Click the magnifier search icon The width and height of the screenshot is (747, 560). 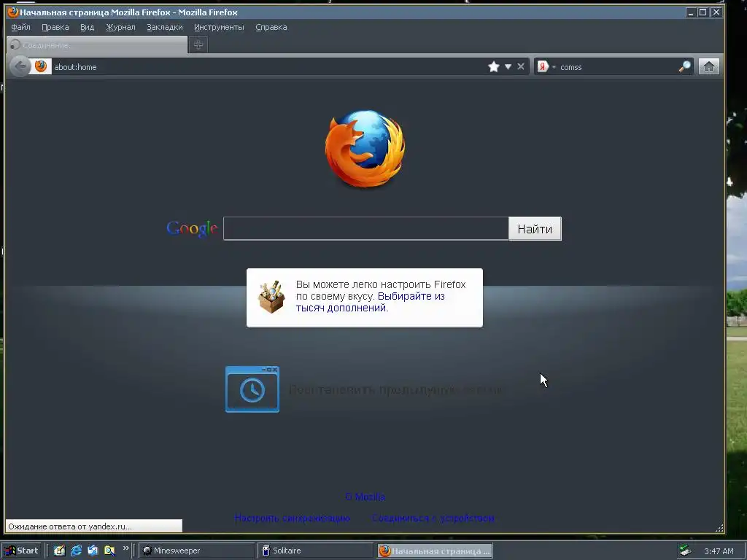pyautogui.click(x=684, y=66)
